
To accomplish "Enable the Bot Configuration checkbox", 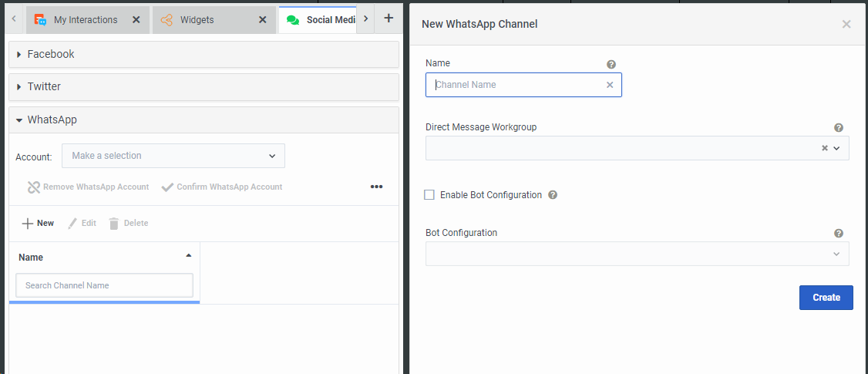I will pos(429,195).
